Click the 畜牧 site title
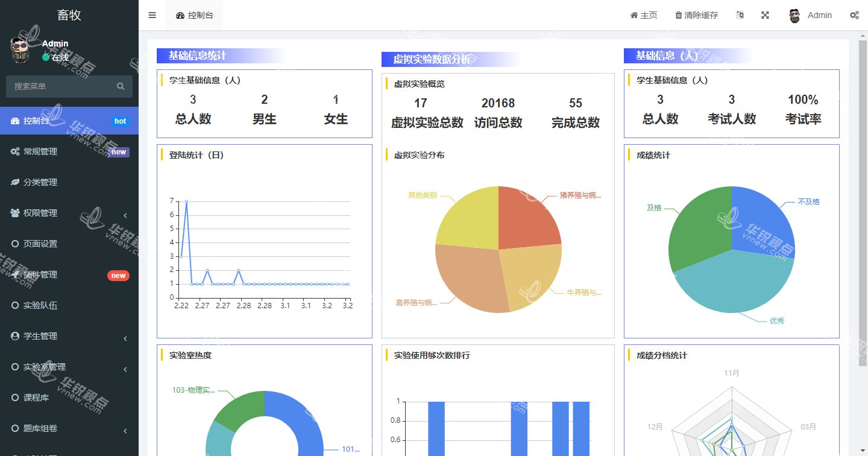The height and width of the screenshot is (456, 868). (x=69, y=15)
